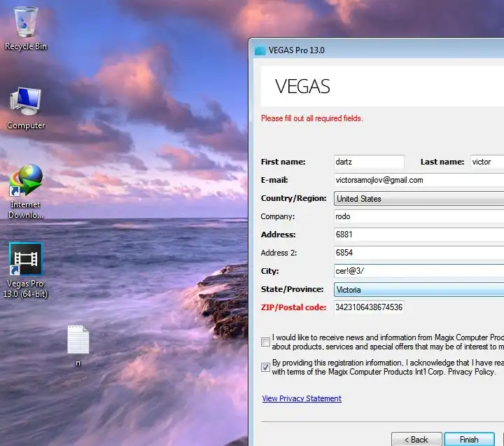Viewport: 504px width, 446px height.
Task: Click the Address 2 field containing 6854
Action: [x=419, y=253]
